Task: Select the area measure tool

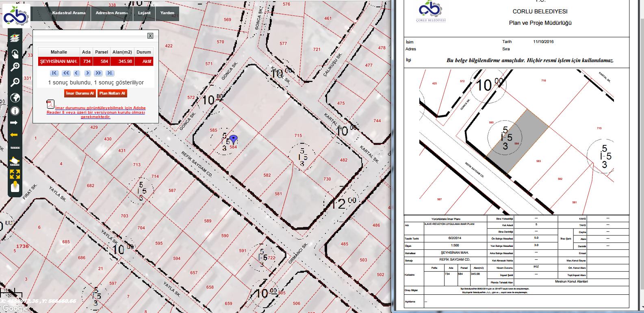Action: [15, 161]
